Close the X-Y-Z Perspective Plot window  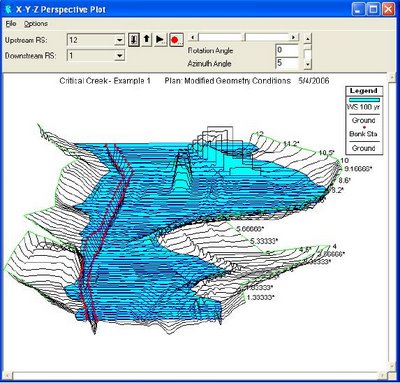point(388,9)
